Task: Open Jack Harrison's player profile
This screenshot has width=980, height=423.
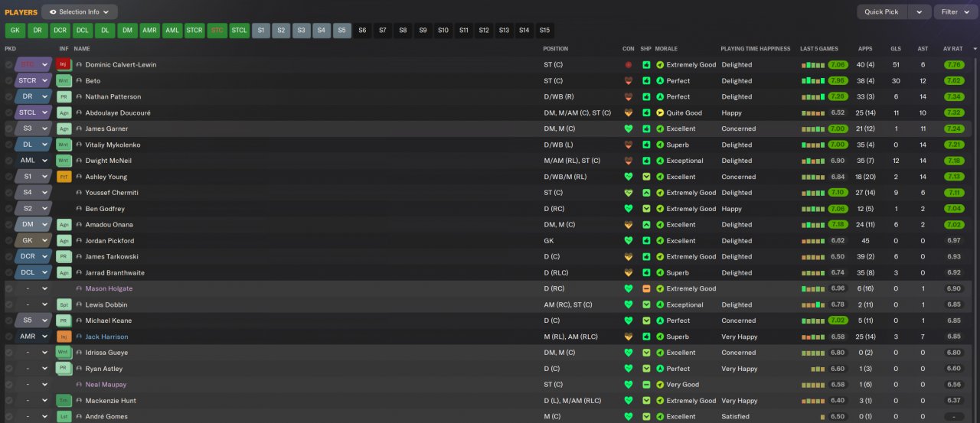Action: [x=106, y=337]
